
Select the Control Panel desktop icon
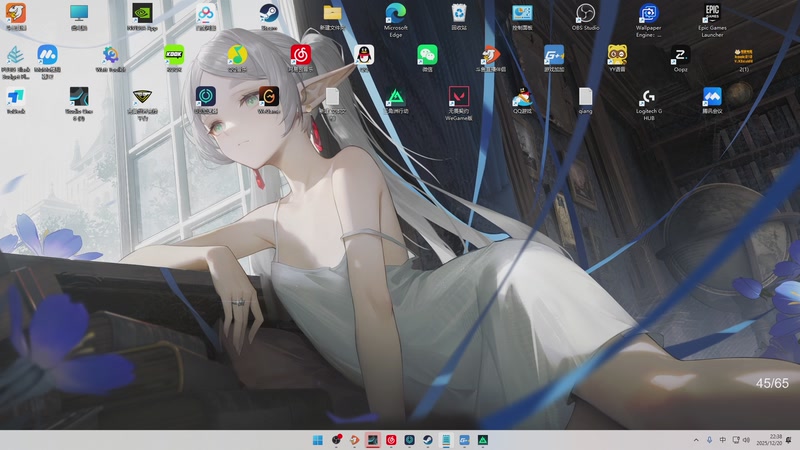522,17
